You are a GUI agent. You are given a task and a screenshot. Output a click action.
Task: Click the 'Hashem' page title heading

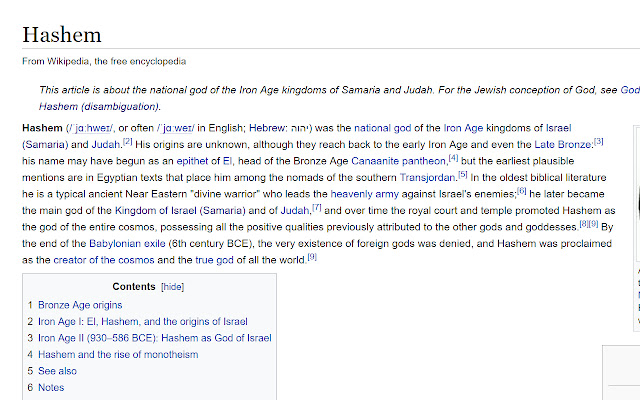(x=62, y=35)
